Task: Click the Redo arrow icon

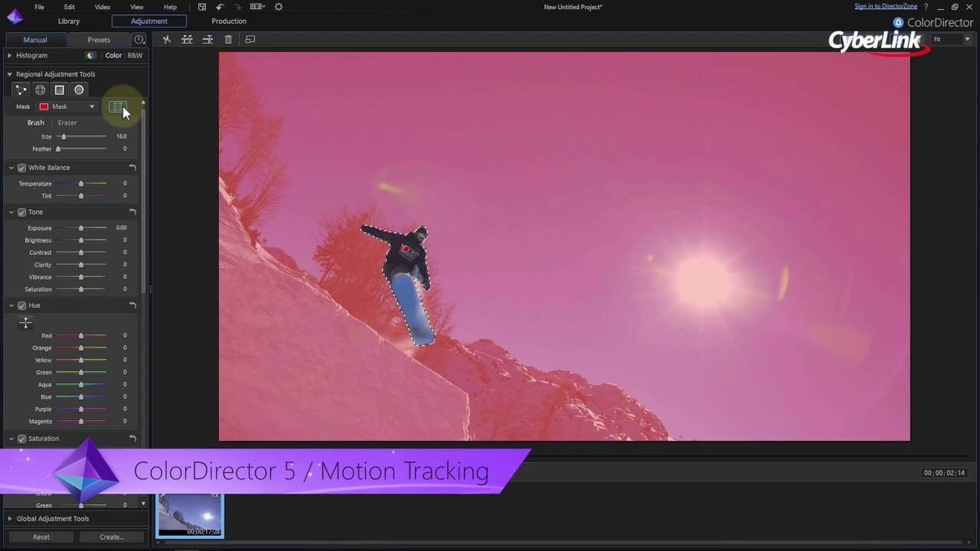Action: click(237, 7)
